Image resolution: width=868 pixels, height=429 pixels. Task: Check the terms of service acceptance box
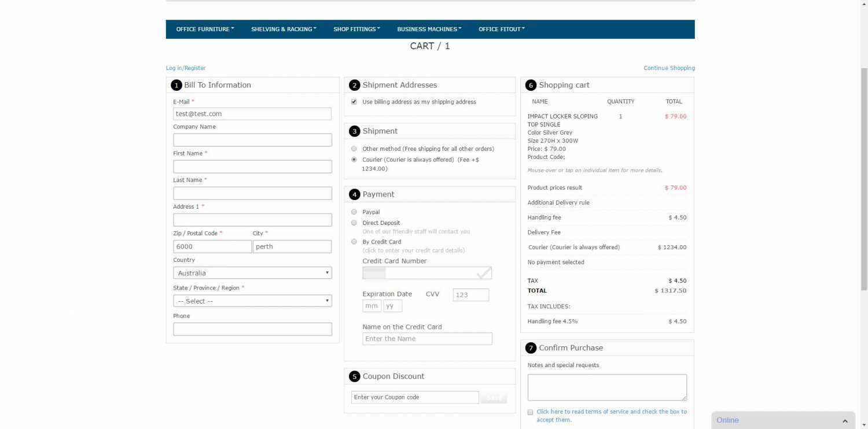[x=531, y=412]
